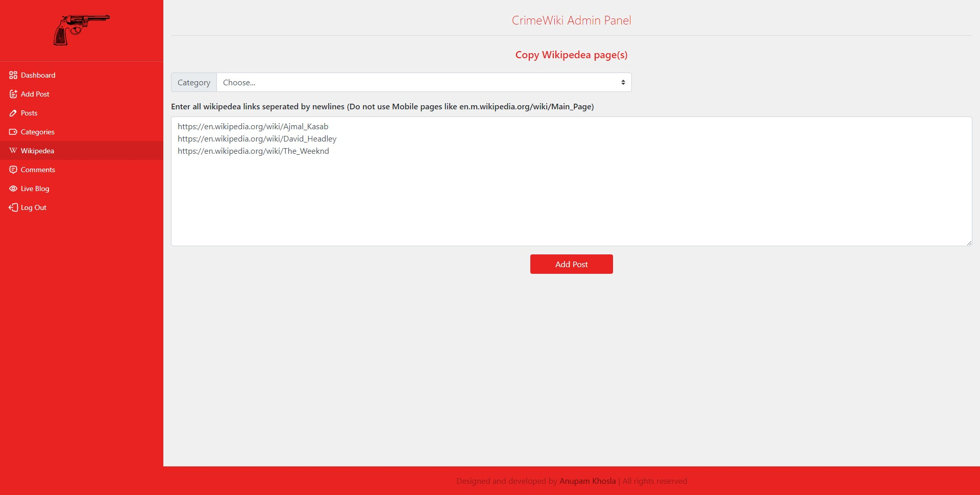
Task: Click the Comments speech bubble icon
Action: click(x=13, y=170)
